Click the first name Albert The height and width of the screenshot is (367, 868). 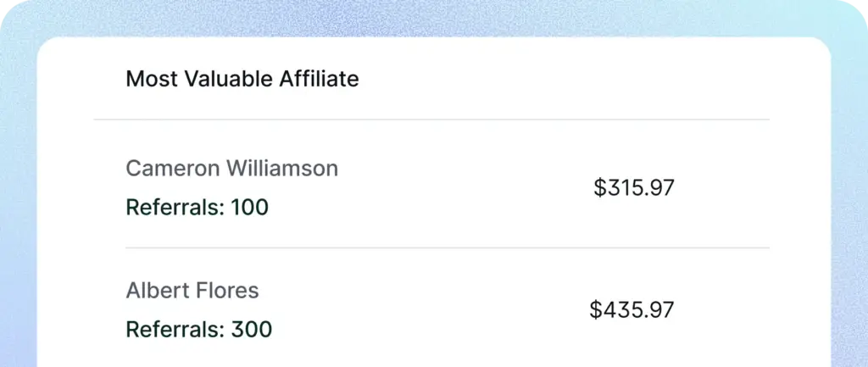tap(153, 291)
